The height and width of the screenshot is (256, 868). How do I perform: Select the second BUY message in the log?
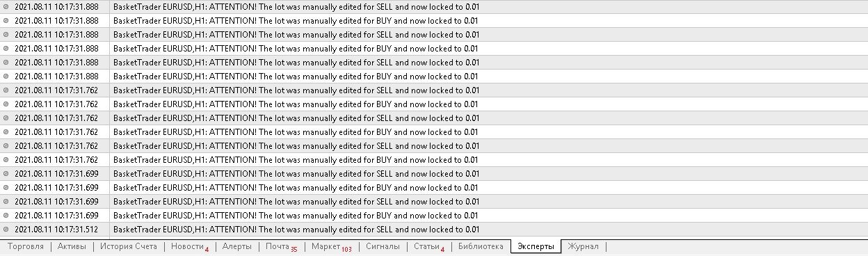(x=295, y=49)
